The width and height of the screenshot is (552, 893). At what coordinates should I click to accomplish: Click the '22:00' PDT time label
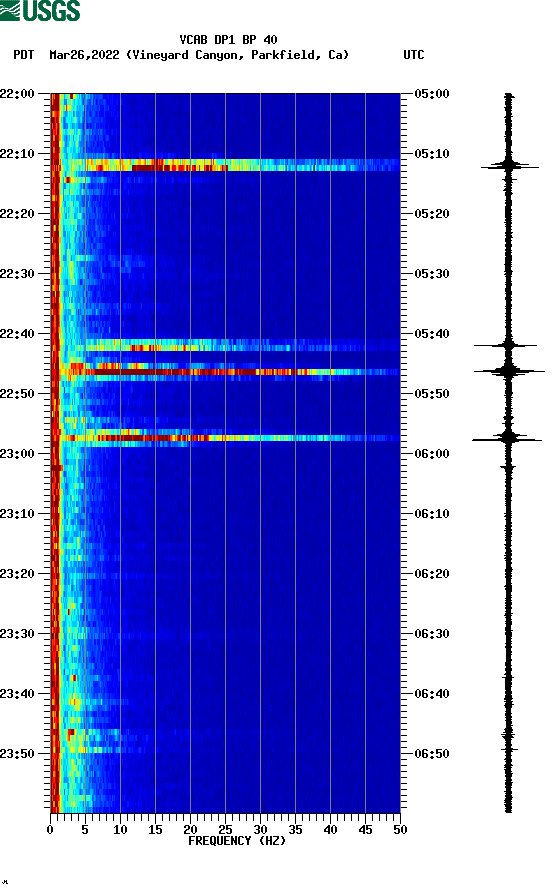17,93
